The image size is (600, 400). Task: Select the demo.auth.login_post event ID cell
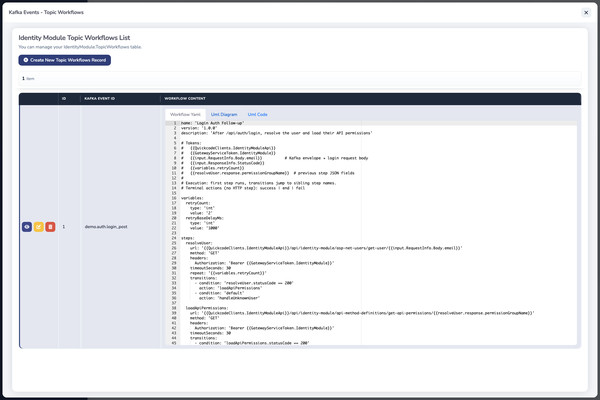pos(106,227)
